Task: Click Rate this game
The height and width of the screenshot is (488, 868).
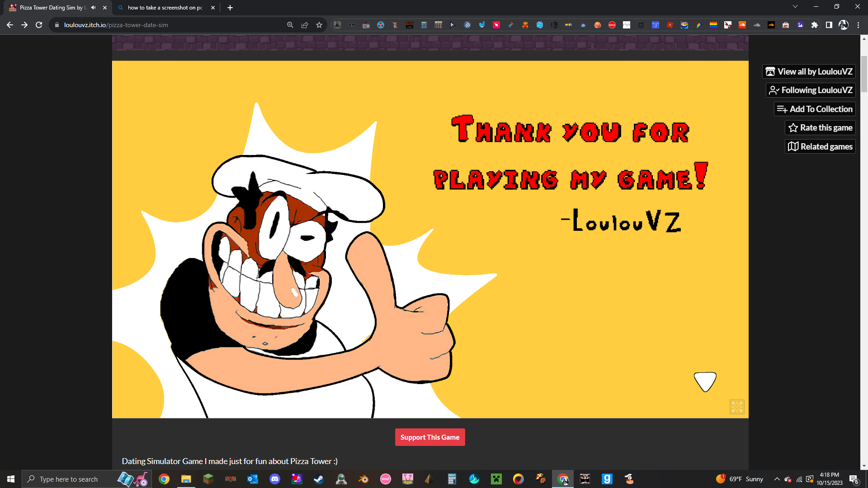Action: tap(820, 127)
